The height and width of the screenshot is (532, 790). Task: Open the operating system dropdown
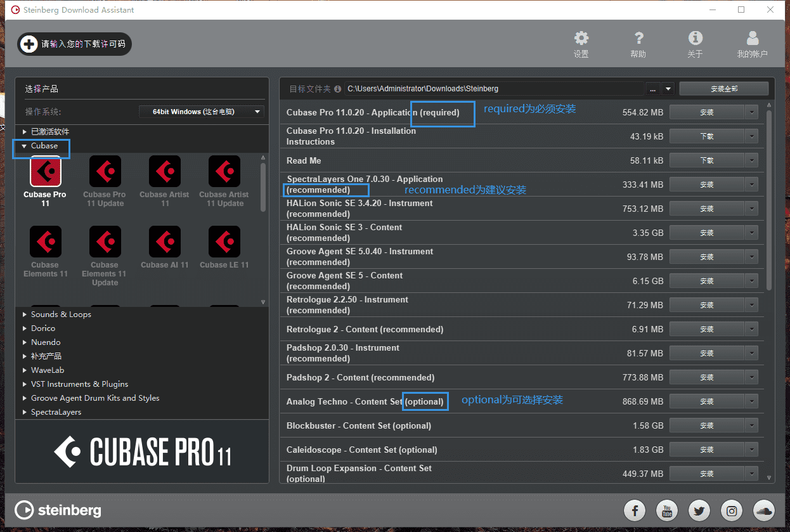(202, 112)
